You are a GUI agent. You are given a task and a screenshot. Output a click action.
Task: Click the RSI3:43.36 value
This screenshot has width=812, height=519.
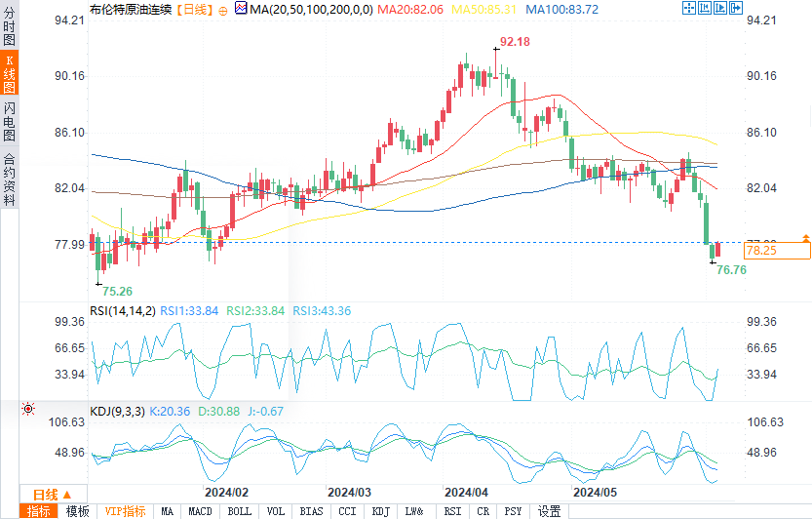point(322,310)
